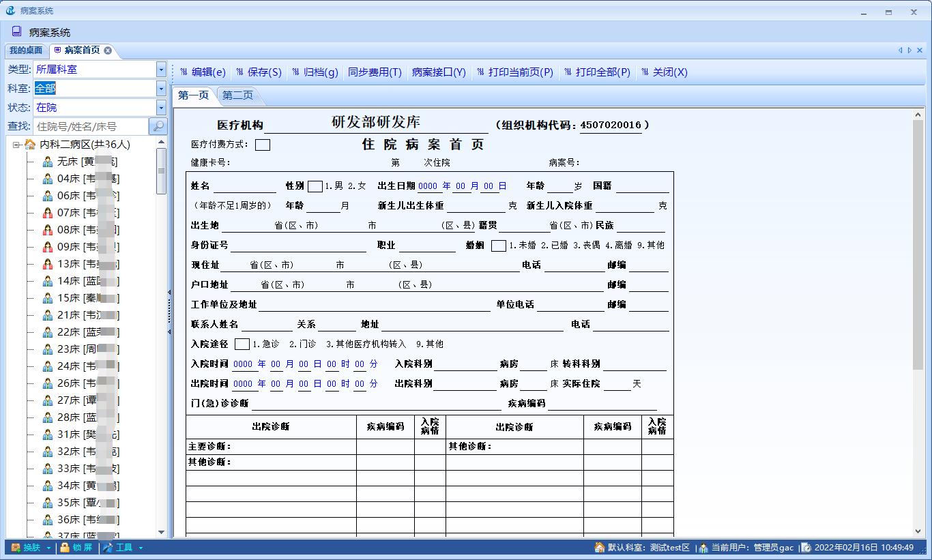Open the 换肤 dropdown arrow in status bar
This screenshot has width=932, height=560.
pyautogui.click(x=48, y=548)
